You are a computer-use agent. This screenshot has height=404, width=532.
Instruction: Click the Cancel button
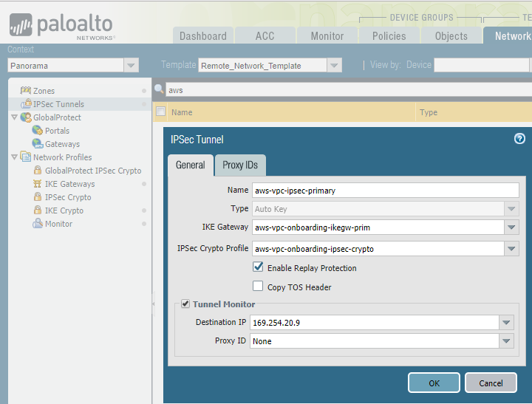tap(491, 383)
